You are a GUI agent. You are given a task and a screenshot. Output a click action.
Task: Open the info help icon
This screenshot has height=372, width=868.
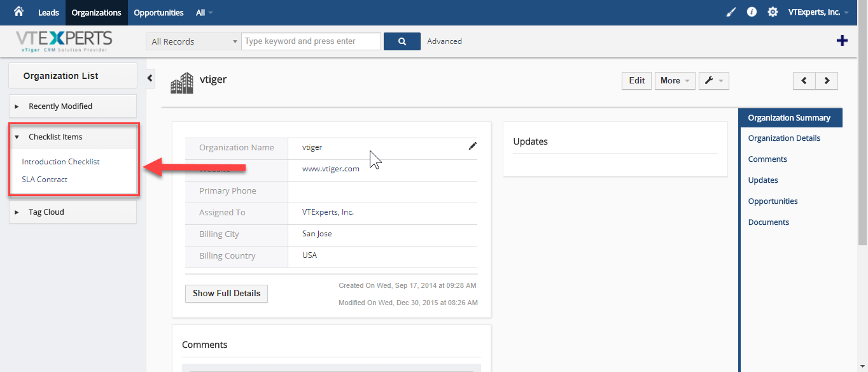[x=752, y=12]
